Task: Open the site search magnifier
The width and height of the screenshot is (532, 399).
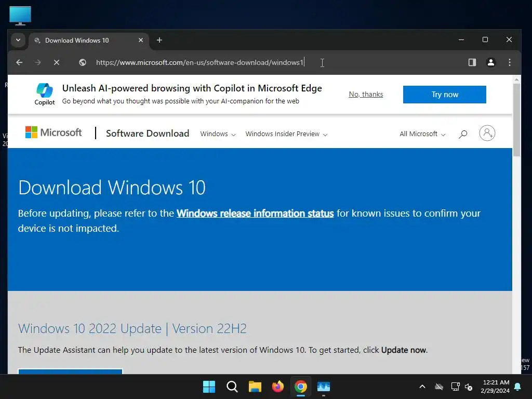Action: [463, 134]
